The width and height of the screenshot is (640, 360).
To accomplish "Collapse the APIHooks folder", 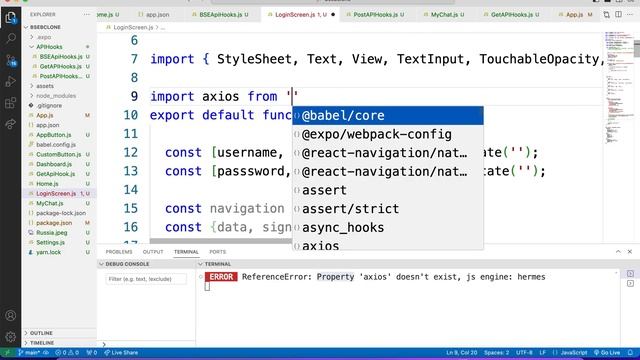I will point(49,47).
